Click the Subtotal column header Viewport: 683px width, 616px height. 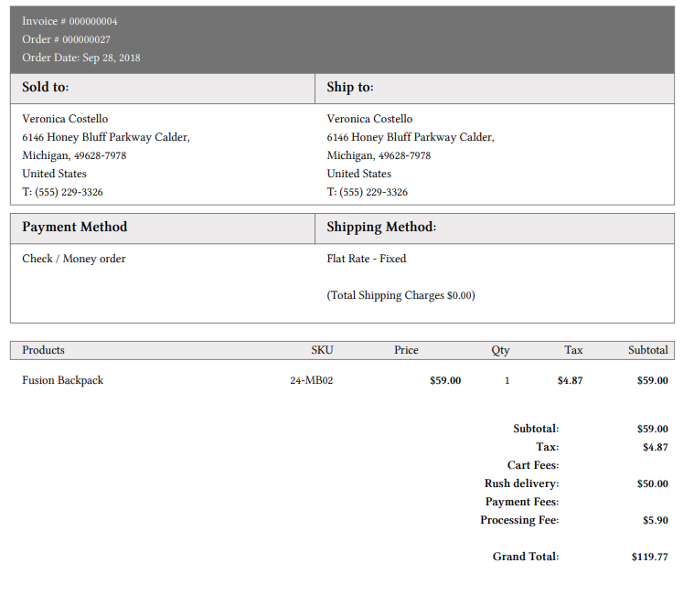pyautogui.click(x=647, y=350)
